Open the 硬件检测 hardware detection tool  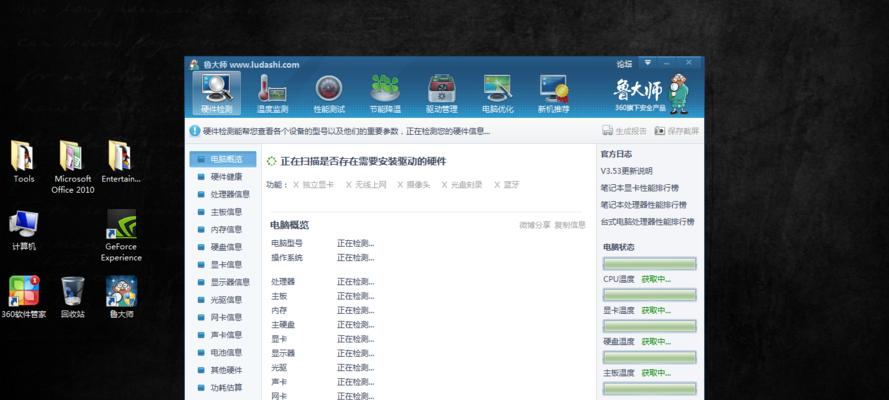tap(217, 94)
